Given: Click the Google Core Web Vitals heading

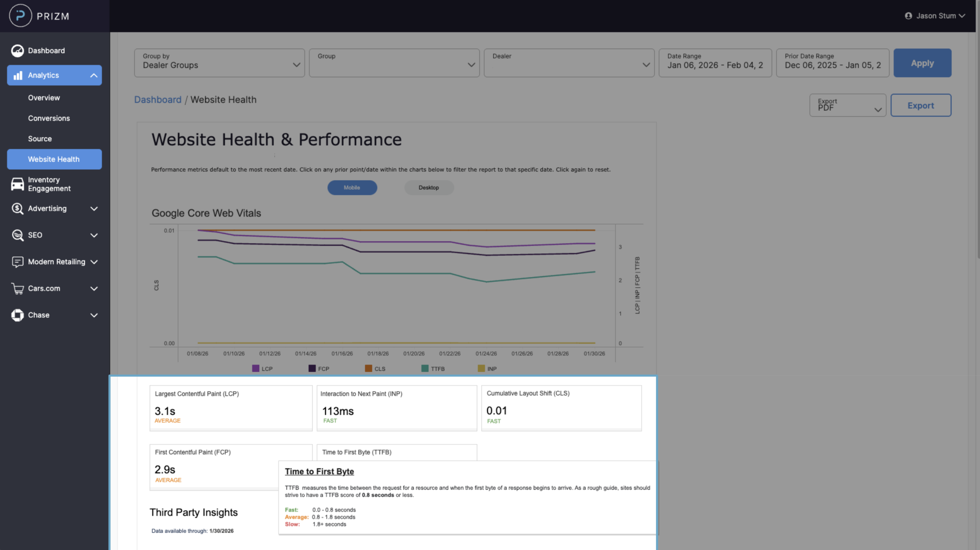Looking at the screenshot, I should tap(206, 213).
